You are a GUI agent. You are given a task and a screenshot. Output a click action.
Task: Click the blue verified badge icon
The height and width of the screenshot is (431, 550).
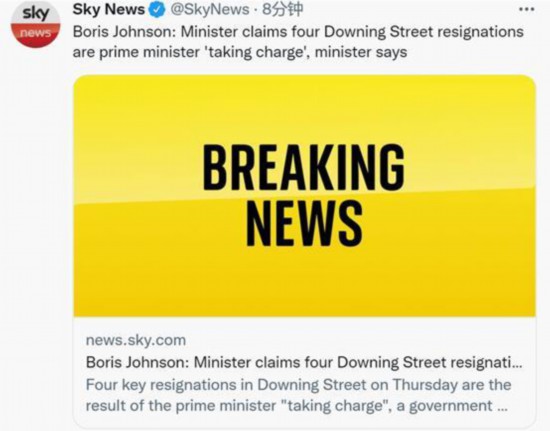(157, 10)
